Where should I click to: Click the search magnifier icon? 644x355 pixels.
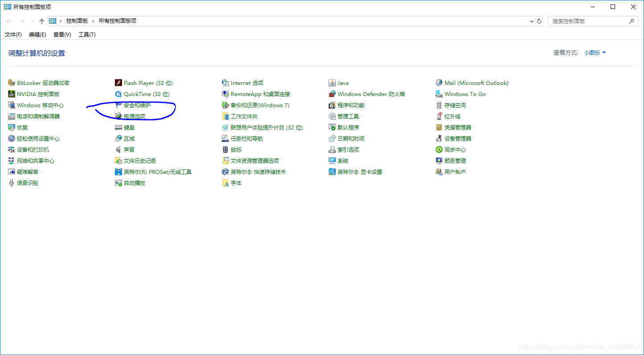point(632,21)
